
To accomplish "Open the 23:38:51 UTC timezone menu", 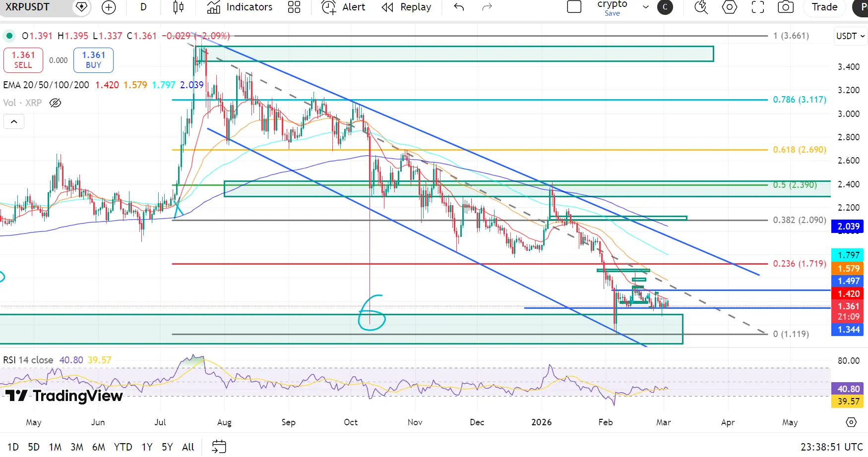I will pyautogui.click(x=831, y=447).
